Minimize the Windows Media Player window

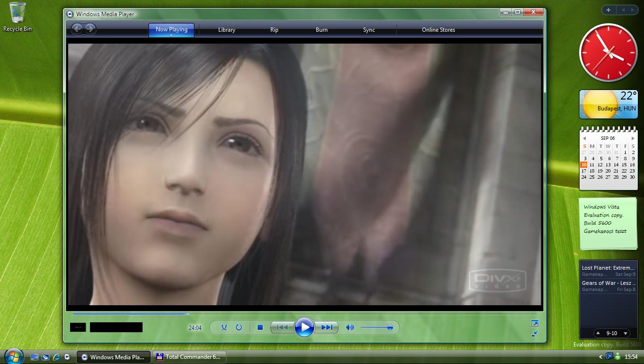[506, 12]
